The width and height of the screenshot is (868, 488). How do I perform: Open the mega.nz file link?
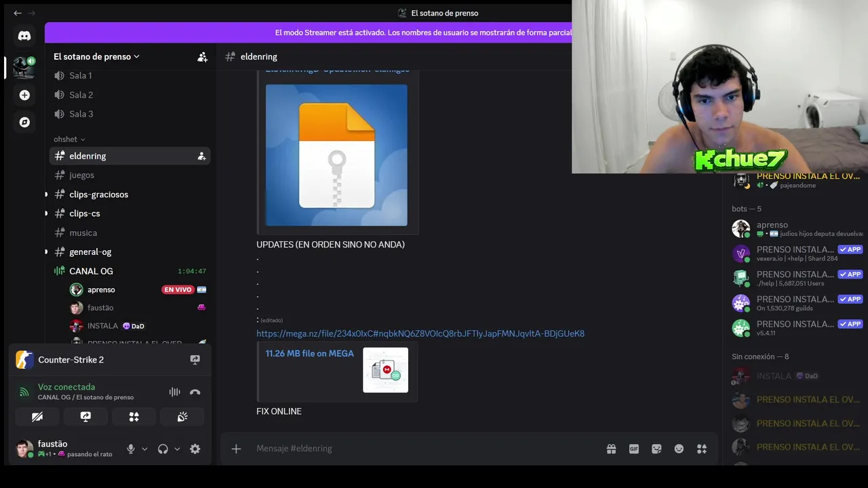pos(420,333)
